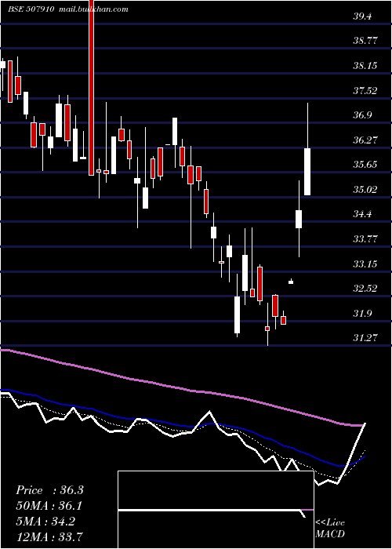Viewport: 392px width, 549px height.
Task: Click the 33.77 price axis label
Action: [x=365, y=238]
